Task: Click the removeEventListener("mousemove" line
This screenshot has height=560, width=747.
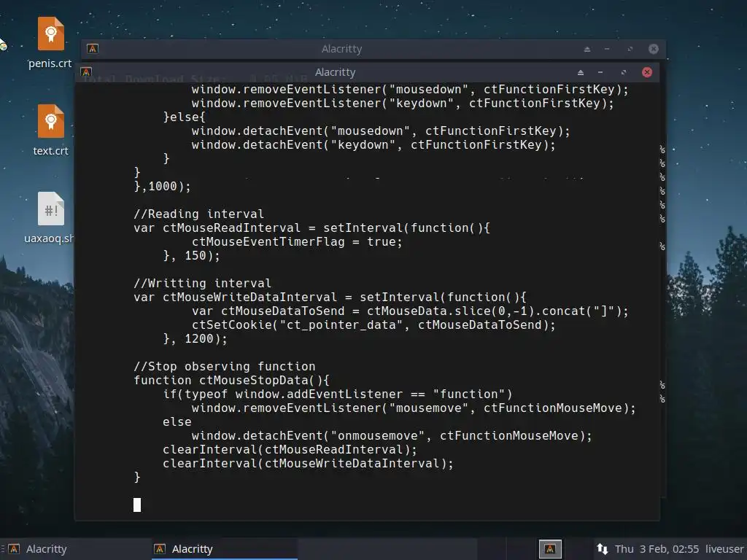Action: tap(414, 408)
